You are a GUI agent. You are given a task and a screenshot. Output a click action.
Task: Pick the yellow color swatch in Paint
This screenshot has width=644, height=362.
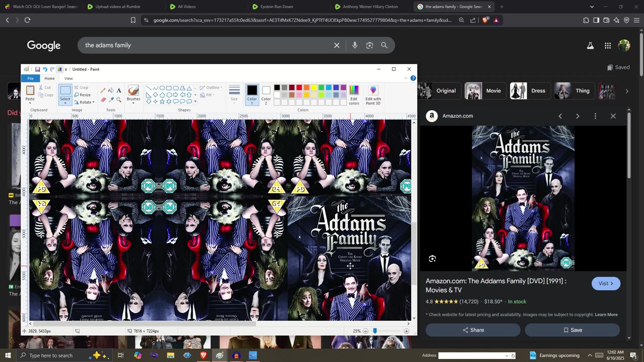pyautogui.click(x=313, y=87)
